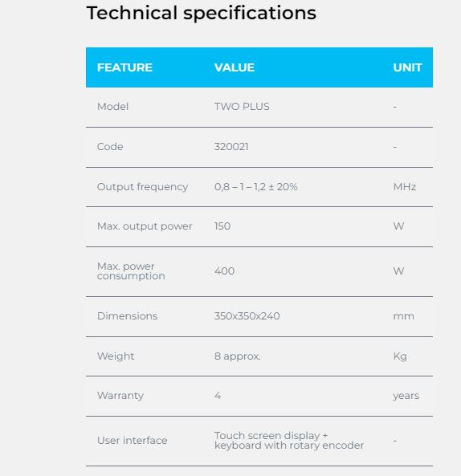Click the 8 approx. weight value
Image resolution: width=461 pixels, height=476 pixels.
click(238, 356)
